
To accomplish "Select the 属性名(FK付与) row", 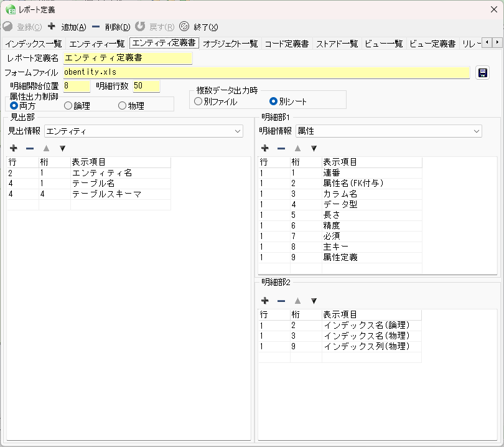I will [x=340, y=184].
